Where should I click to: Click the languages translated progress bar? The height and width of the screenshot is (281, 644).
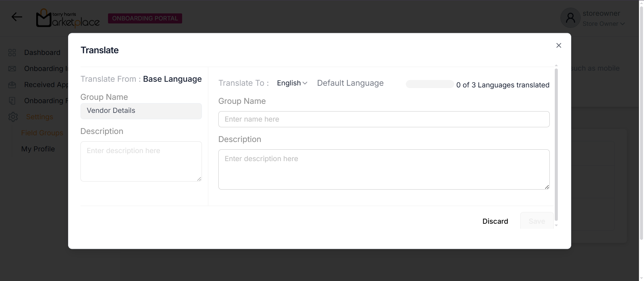click(x=430, y=84)
